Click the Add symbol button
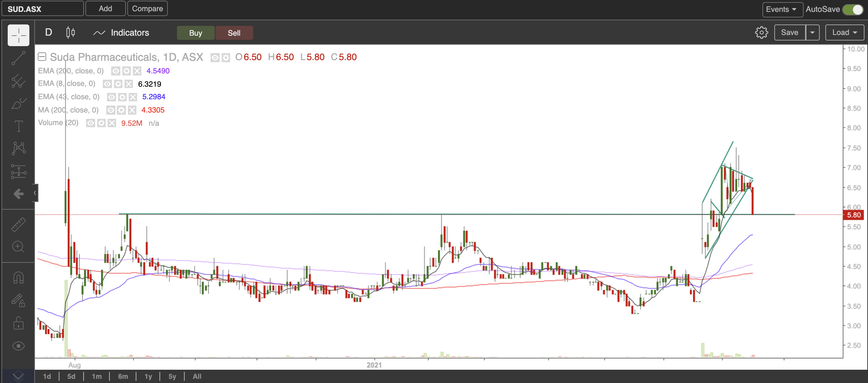Viewport: 868px width, 383px height. tap(105, 9)
